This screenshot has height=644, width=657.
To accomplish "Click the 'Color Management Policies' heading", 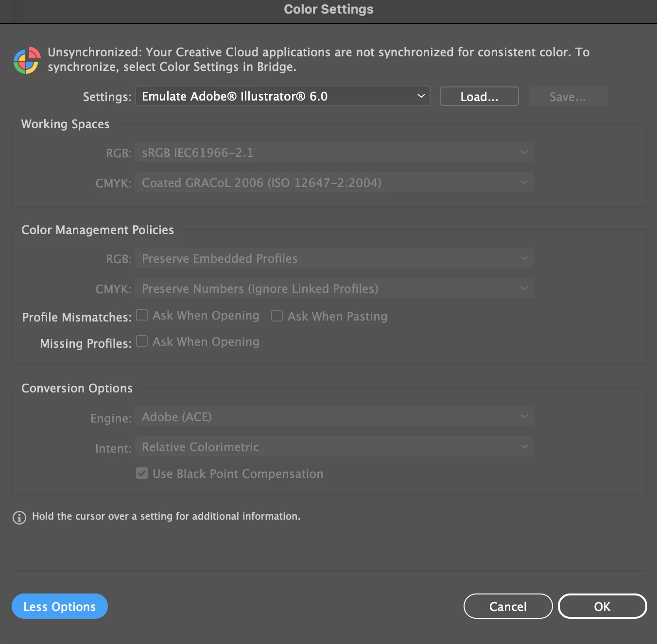I will tap(98, 230).
